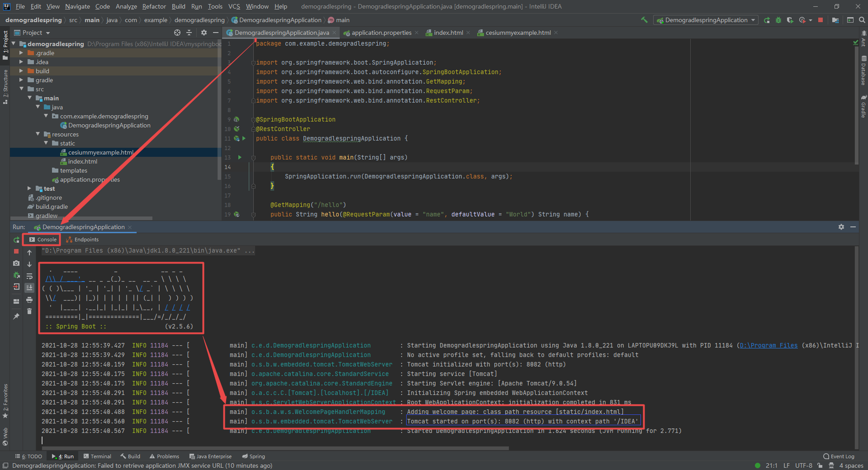Jump down the stack trace arrow
The width and height of the screenshot is (868, 470).
(x=29, y=264)
